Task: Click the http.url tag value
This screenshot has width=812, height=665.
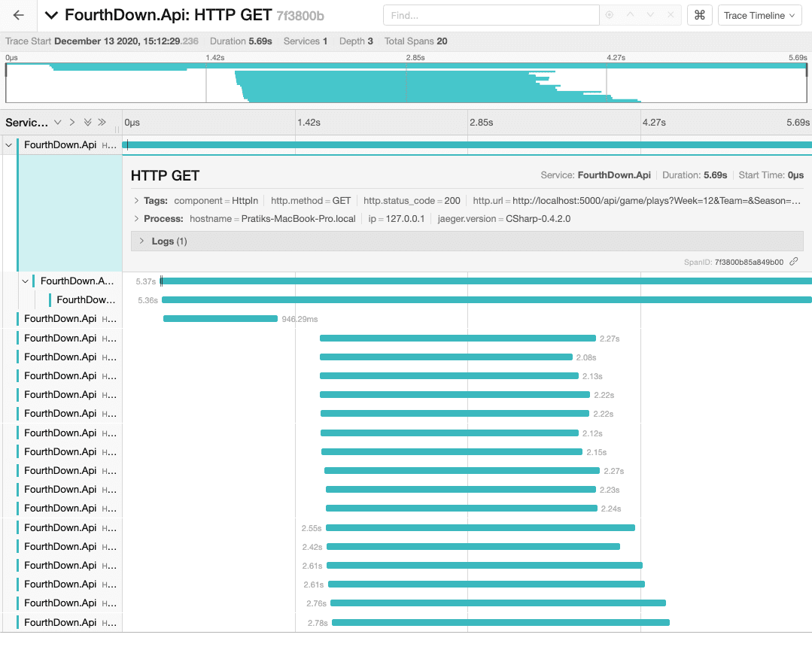Action: pos(656,200)
